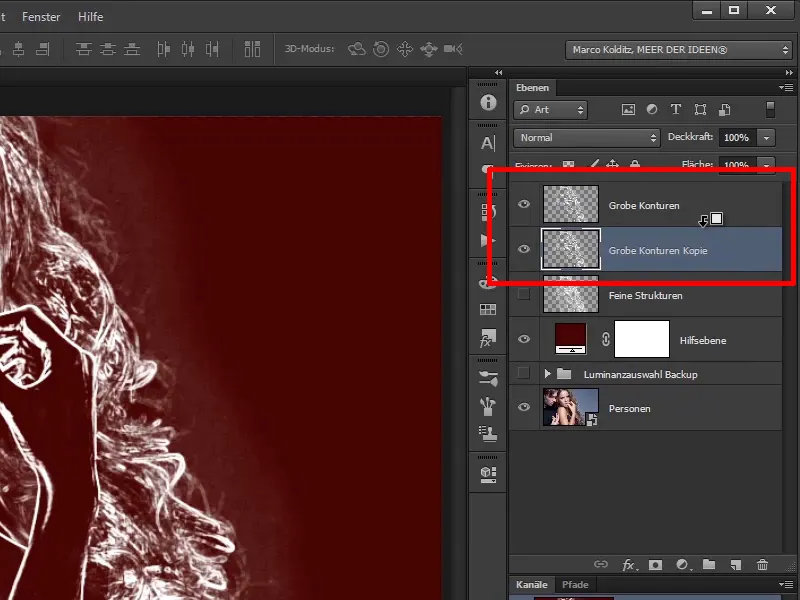Viewport: 800px width, 600px height.
Task: Collapse the Ebenen panel dock double-arrow
Action: coord(789,72)
